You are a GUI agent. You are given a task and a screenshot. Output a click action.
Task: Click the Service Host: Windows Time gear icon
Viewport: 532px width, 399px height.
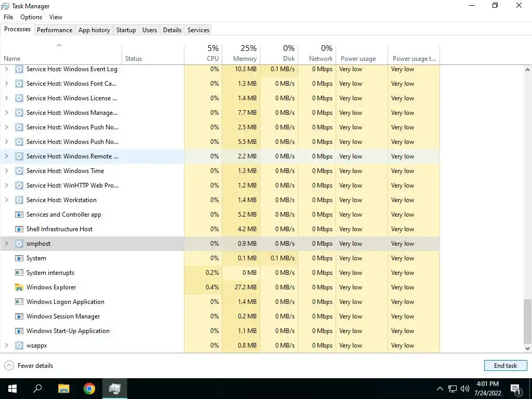[19, 171]
